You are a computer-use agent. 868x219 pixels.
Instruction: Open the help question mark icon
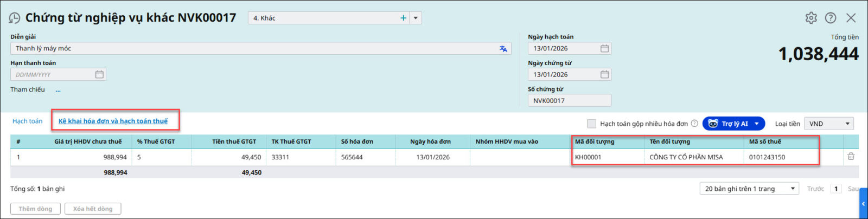pyautogui.click(x=831, y=18)
